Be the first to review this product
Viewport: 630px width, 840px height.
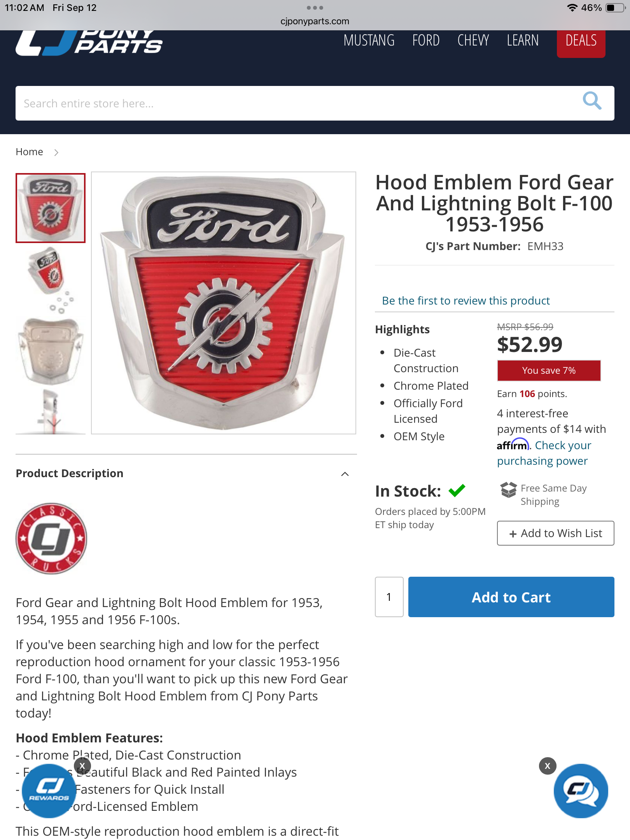[465, 301]
